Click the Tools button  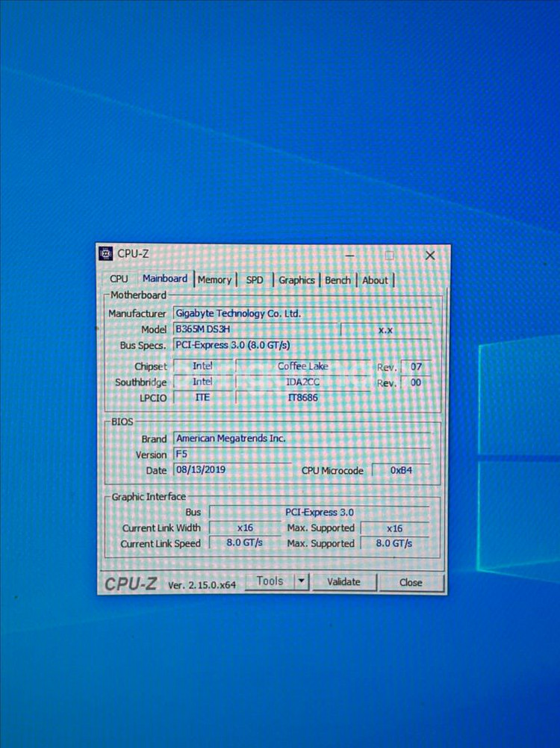[x=270, y=581]
